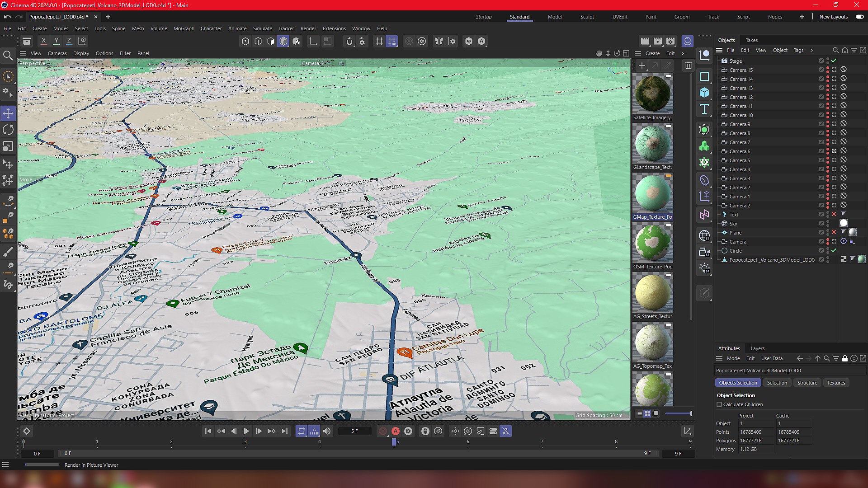Image resolution: width=868 pixels, height=488 pixels.
Task: Go to start of timeline
Action: [208, 431]
